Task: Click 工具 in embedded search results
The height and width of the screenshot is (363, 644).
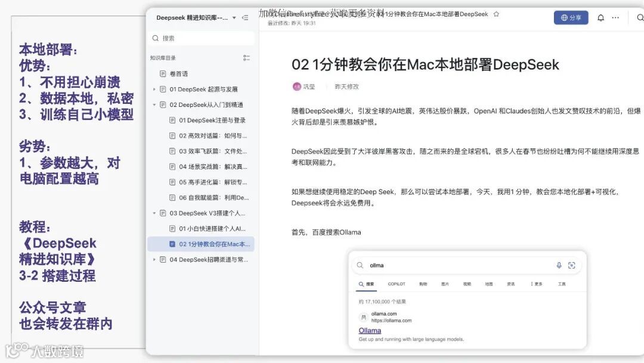Action: (x=562, y=284)
